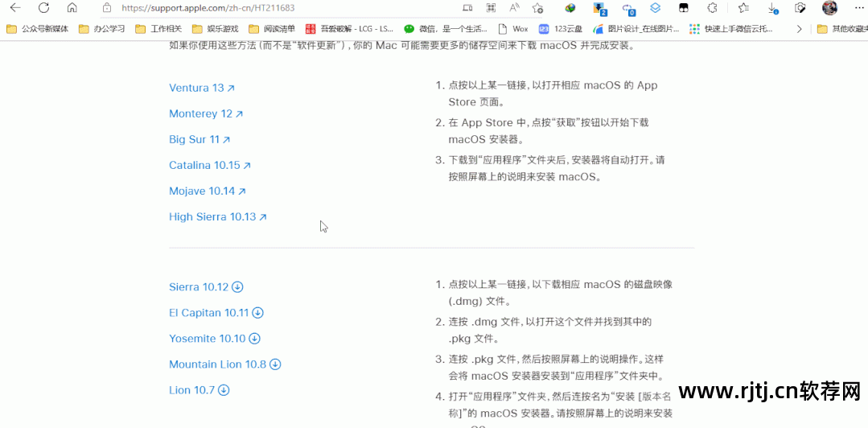The image size is (868, 428).
Task: Click text 在 App Store 中, 点按“获取”按钮以开始下载
Action: pos(548,123)
